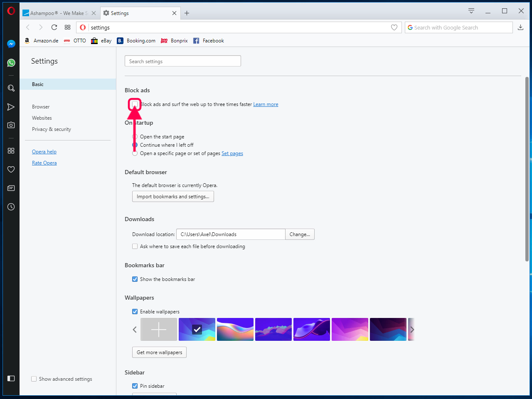
Task: Select 'Open the start page' radio option
Action: 135,137
